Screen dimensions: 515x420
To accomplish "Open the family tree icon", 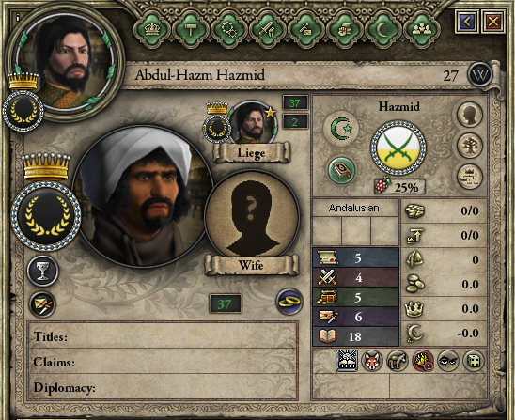I will tap(470, 146).
